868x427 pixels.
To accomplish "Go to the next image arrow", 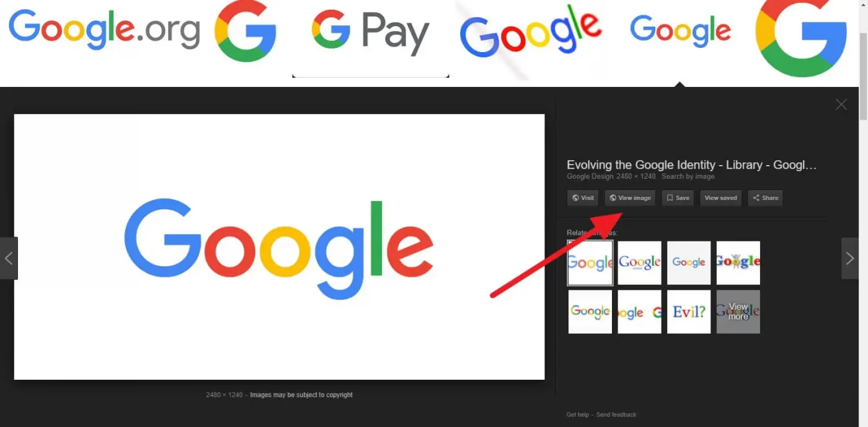I will [x=849, y=258].
